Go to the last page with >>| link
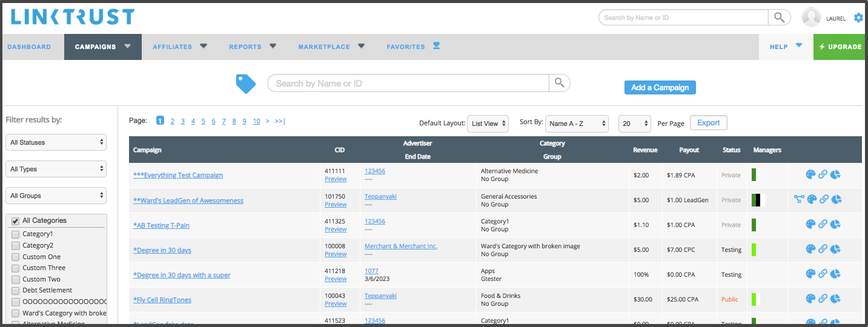 (x=280, y=121)
